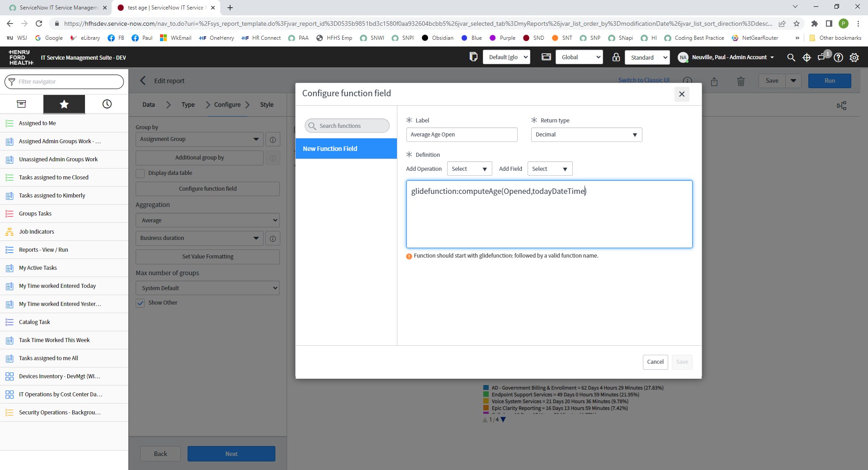Expand the Add Operation select dropdown
This screenshot has width=868, height=470.
tap(469, 169)
